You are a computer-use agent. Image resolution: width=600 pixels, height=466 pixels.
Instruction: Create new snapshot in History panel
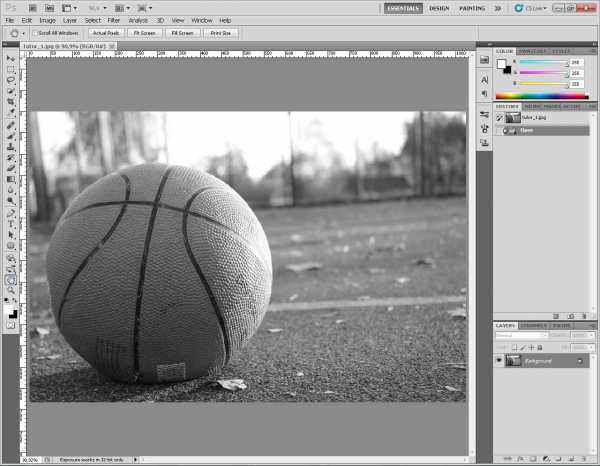pyautogui.click(x=571, y=316)
